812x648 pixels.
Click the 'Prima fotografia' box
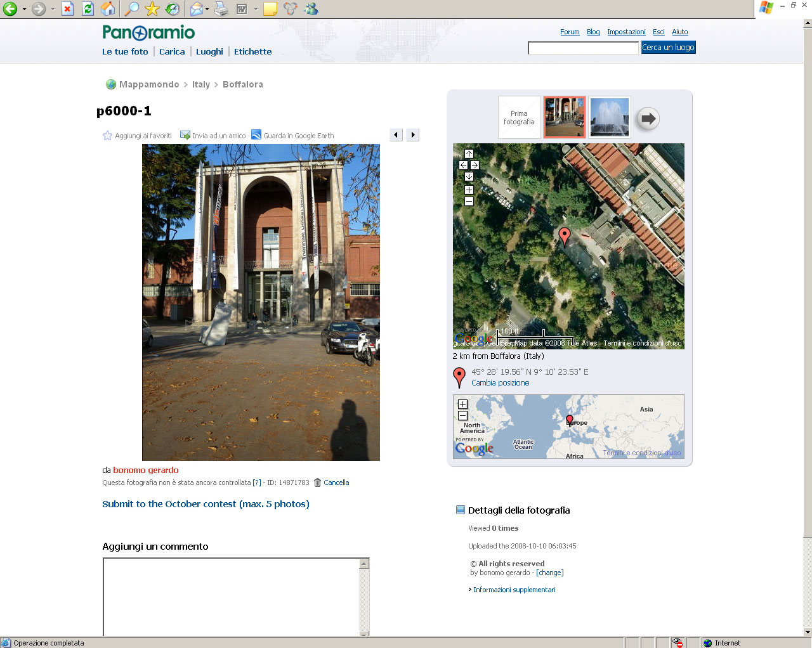point(520,117)
